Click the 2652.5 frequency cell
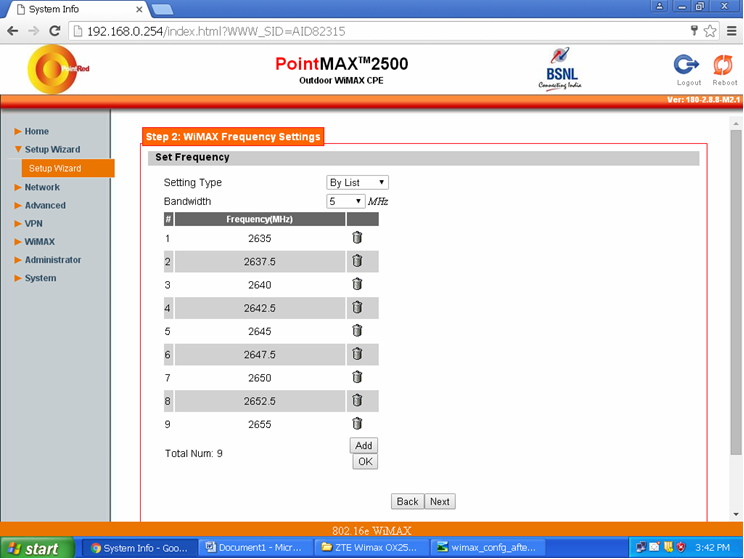 click(x=260, y=401)
